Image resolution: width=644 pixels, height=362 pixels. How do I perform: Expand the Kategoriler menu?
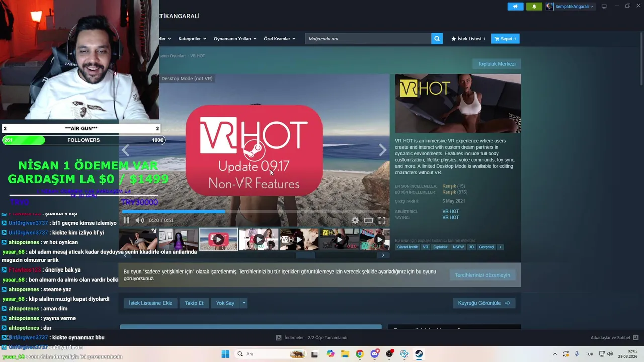pyautogui.click(x=192, y=39)
